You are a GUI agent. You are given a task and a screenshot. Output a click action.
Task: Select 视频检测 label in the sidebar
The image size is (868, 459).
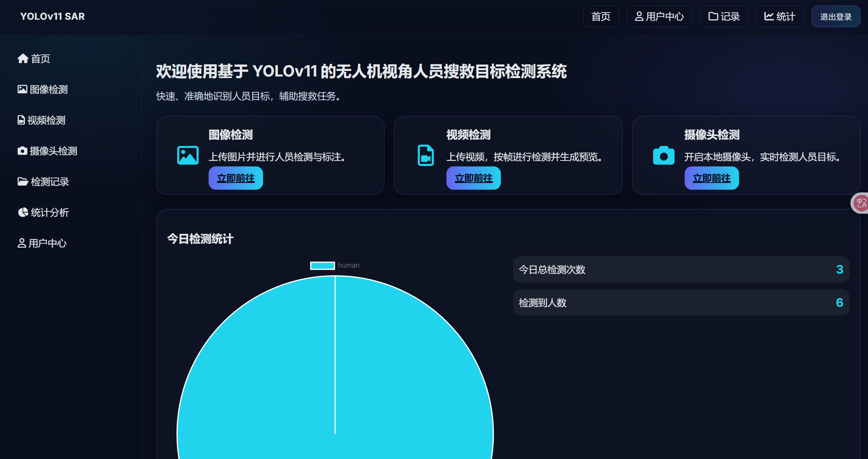coord(47,120)
